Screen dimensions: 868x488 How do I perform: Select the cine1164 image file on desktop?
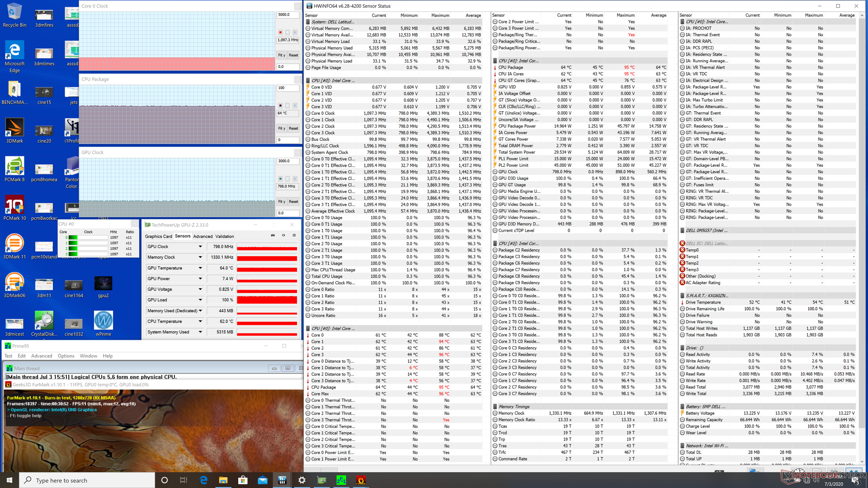(x=74, y=287)
